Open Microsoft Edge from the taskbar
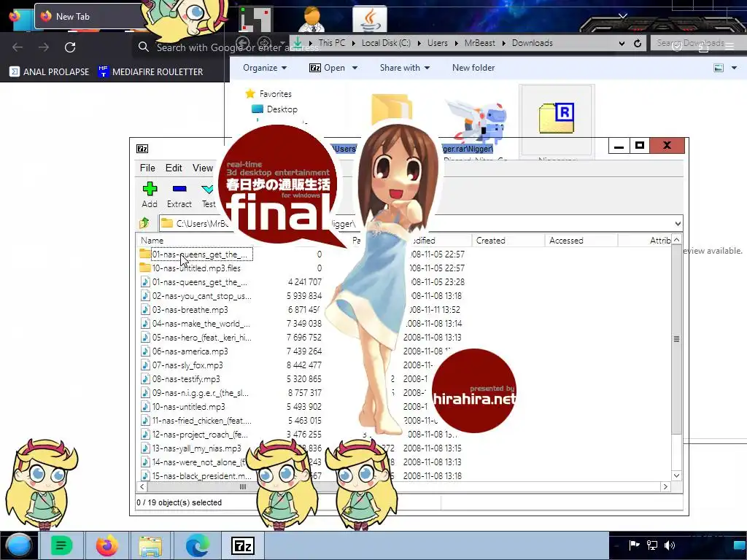Screen dimensions: 747x560 coord(197,545)
